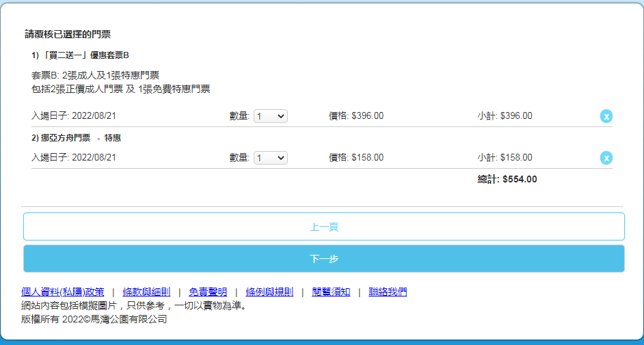Select 價格: $396.00 text
Image resolution: width=644 pixels, height=345 pixels.
[356, 116]
